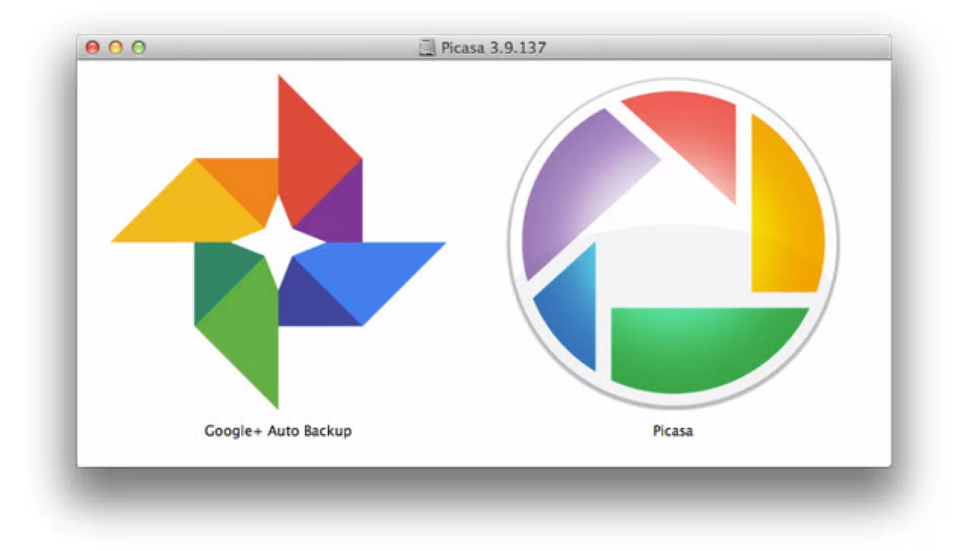Click the "Picasa 3.9.137" window title

coord(493,48)
